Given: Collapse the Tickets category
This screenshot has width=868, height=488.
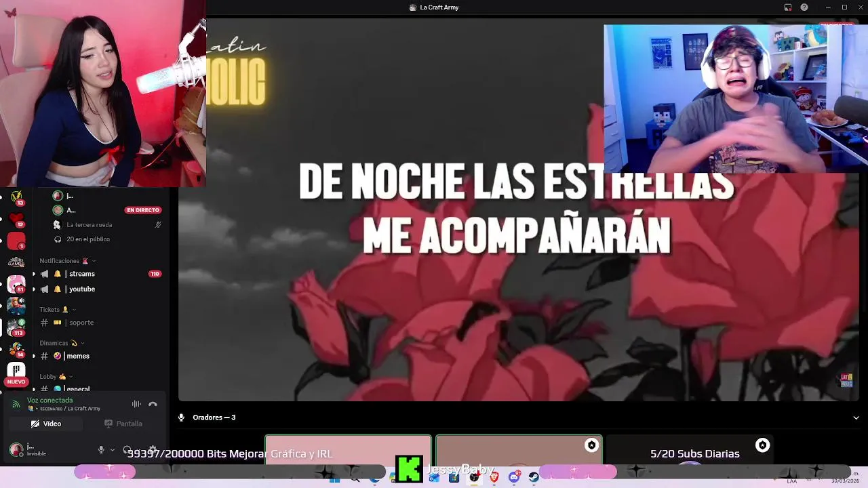Looking at the screenshot, I should [x=58, y=310].
